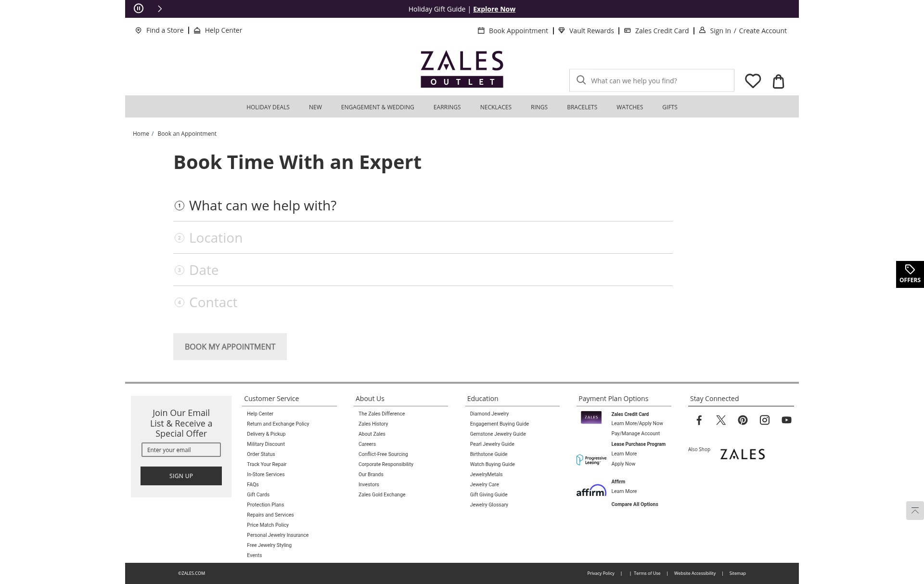
Task: Open Website Accessibility link
Action: [694, 573]
